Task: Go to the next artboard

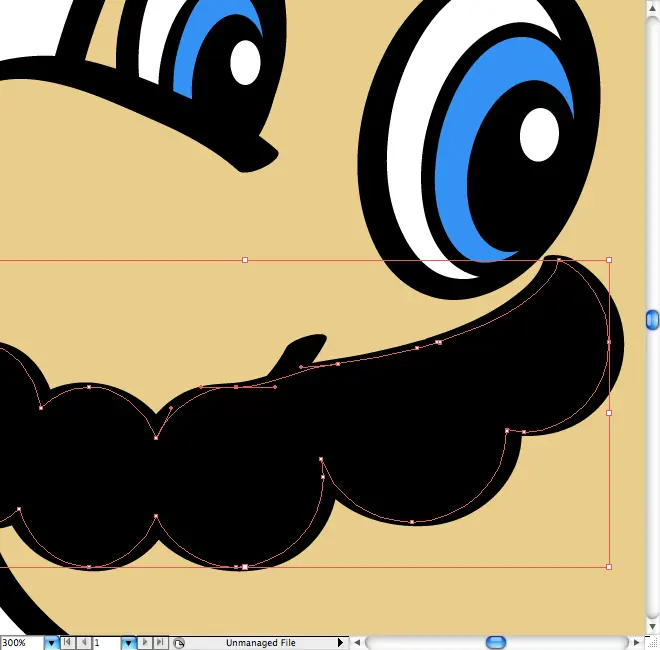Action: [144, 642]
